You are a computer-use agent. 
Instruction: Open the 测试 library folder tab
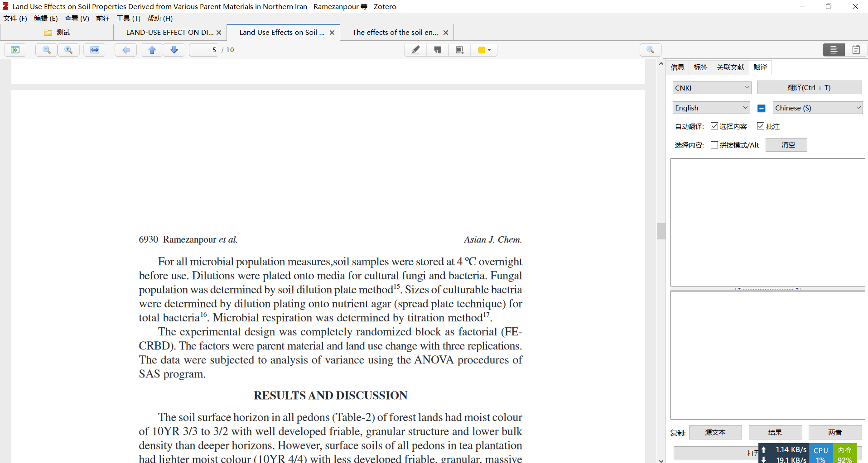57,33
